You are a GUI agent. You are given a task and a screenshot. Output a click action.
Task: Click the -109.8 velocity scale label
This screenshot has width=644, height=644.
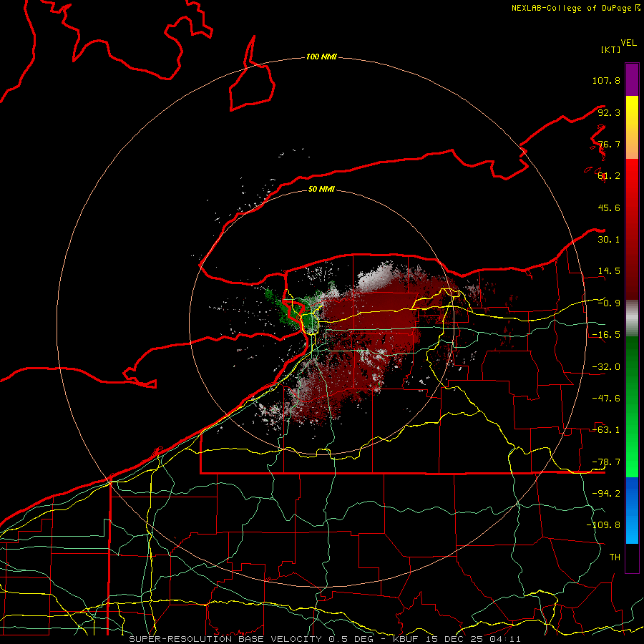click(604, 525)
